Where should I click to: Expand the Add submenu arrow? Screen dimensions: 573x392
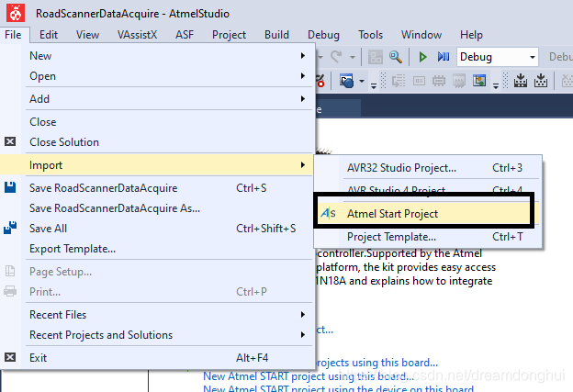[x=303, y=98]
